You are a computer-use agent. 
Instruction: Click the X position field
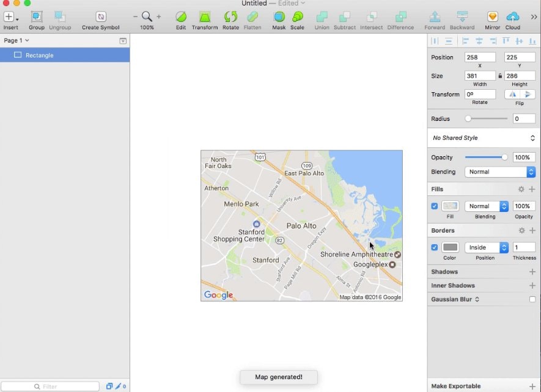[480, 57]
